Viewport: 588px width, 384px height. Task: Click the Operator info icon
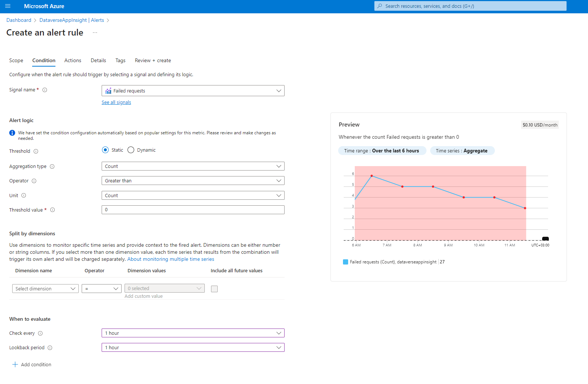click(34, 181)
